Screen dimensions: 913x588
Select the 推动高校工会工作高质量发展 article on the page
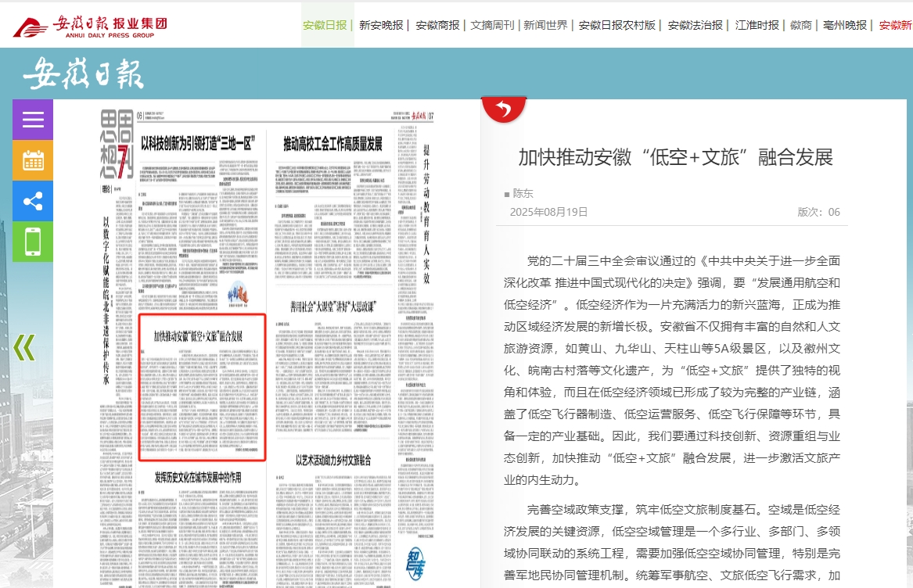tap(332, 143)
